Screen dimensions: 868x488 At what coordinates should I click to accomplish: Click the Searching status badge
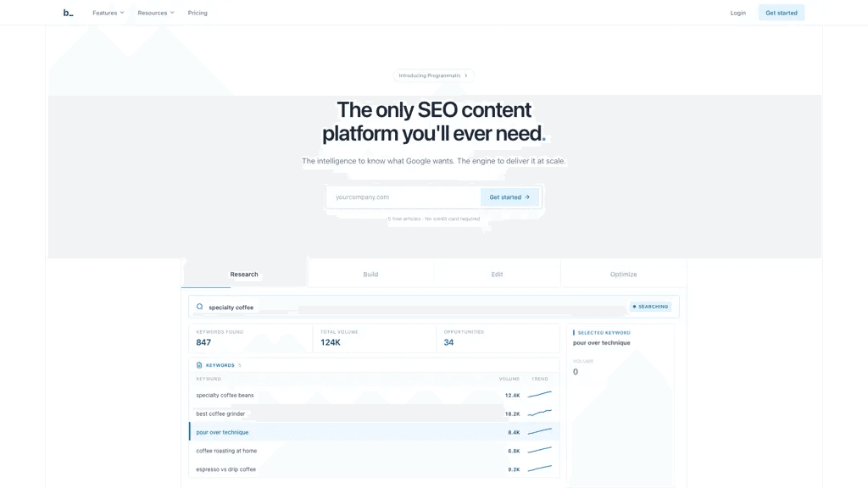(650, 307)
